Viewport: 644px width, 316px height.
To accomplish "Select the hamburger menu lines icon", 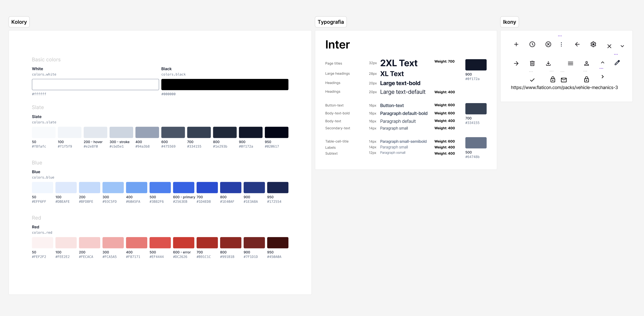I will point(570,64).
